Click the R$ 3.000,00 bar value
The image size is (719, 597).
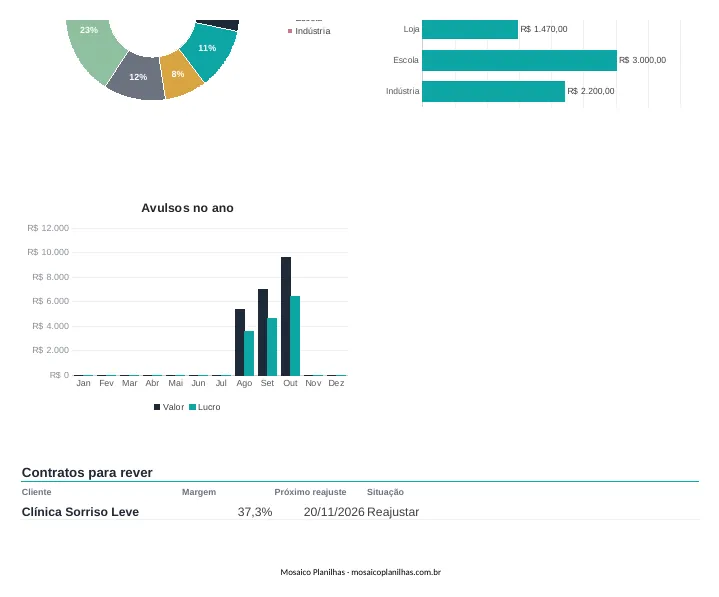[x=642, y=60]
